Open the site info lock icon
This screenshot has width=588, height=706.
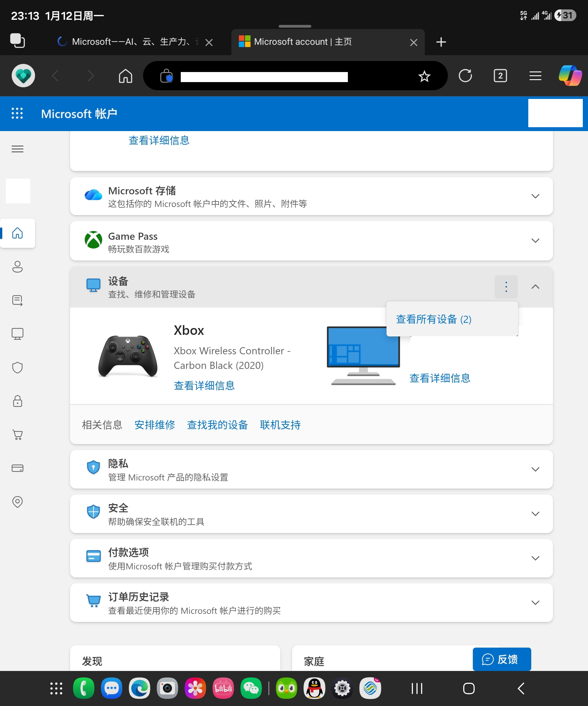click(x=166, y=76)
